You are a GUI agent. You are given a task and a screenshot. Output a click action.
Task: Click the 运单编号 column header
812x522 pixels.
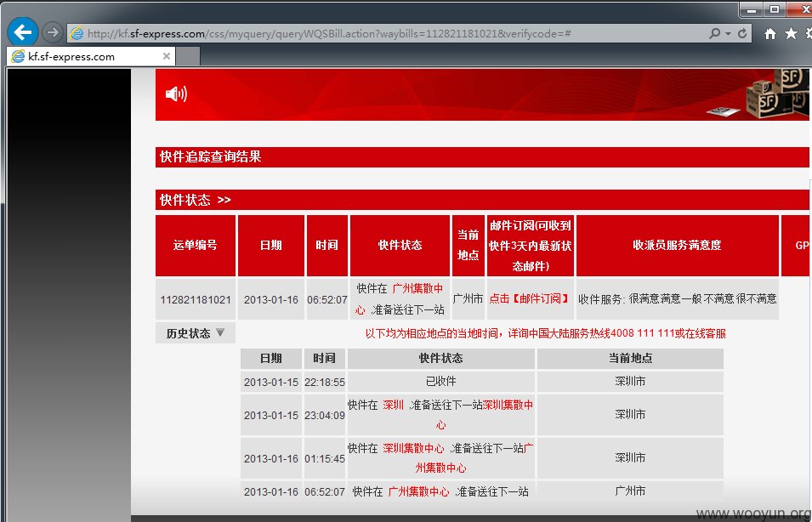(x=196, y=246)
